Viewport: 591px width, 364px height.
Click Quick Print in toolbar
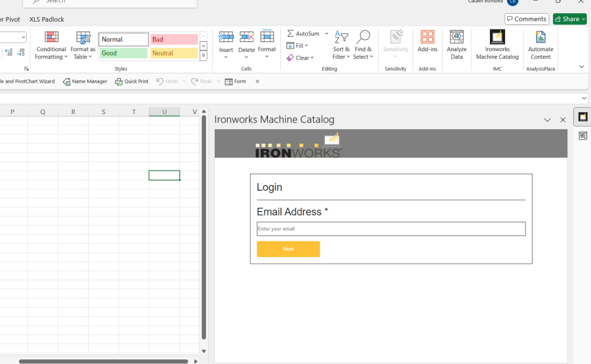coord(131,81)
